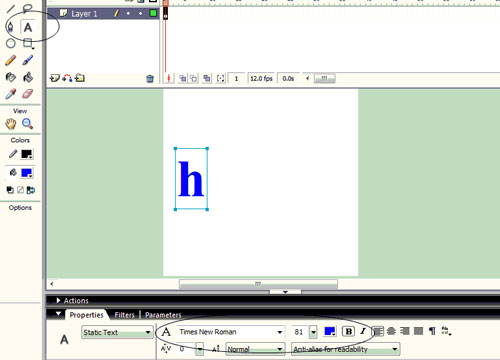This screenshot has height=360, width=500.
Task: Select the Text tool
Action: pyautogui.click(x=28, y=27)
